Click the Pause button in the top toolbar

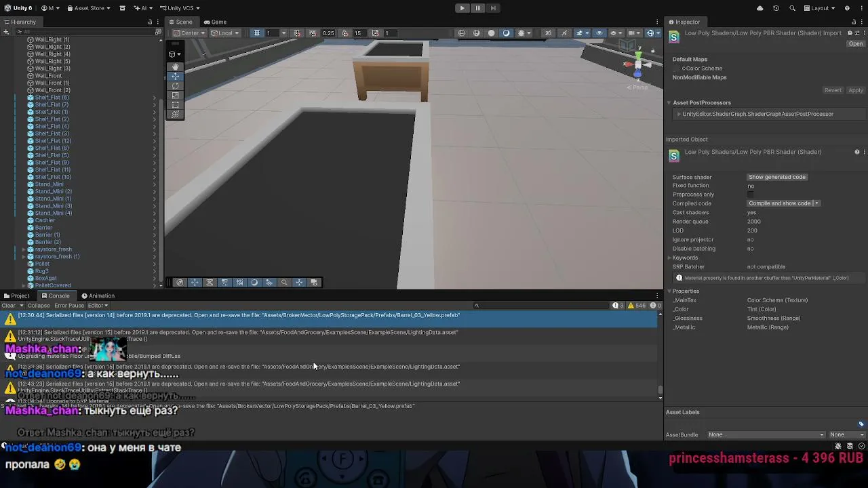pos(477,8)
